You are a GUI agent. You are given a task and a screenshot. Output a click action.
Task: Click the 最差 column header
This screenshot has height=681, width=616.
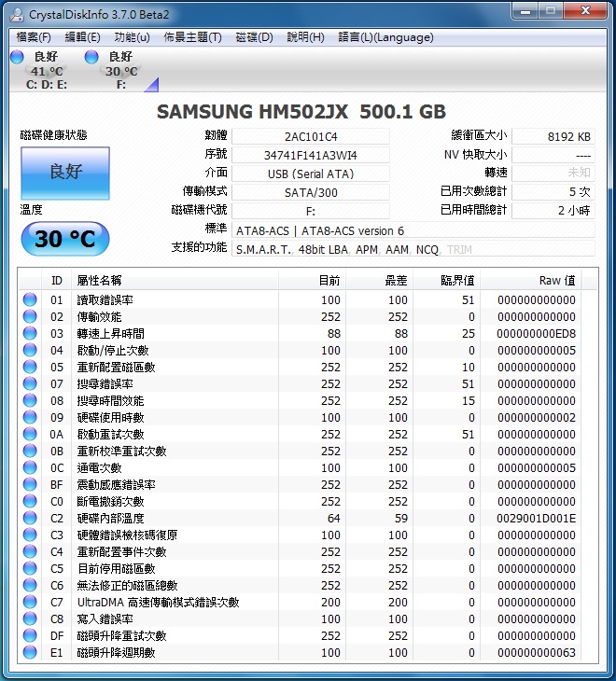[379, 281]
